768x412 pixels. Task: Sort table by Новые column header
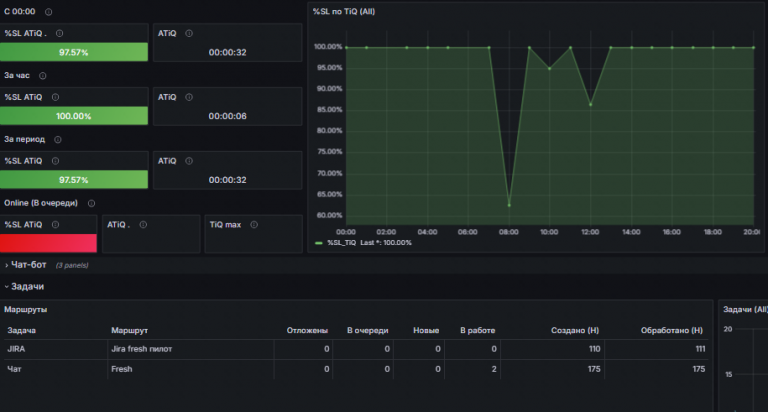(x=426, y=330)
